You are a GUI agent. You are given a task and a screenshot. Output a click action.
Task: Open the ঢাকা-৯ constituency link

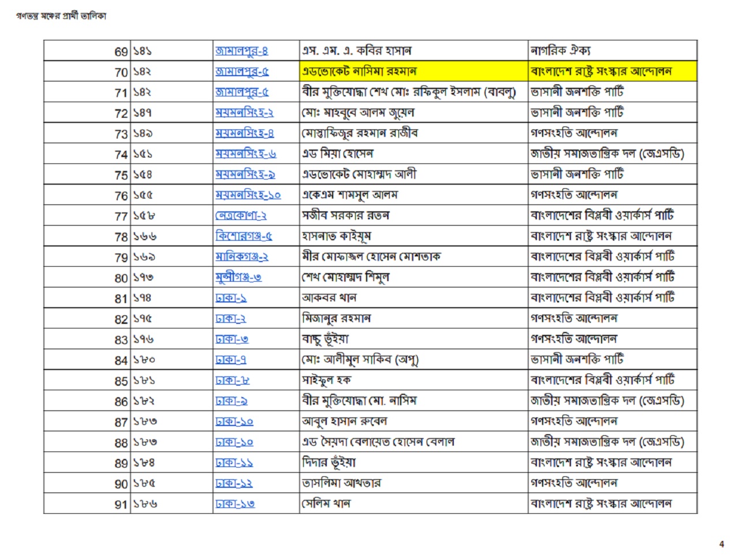[x=232, y=401]
